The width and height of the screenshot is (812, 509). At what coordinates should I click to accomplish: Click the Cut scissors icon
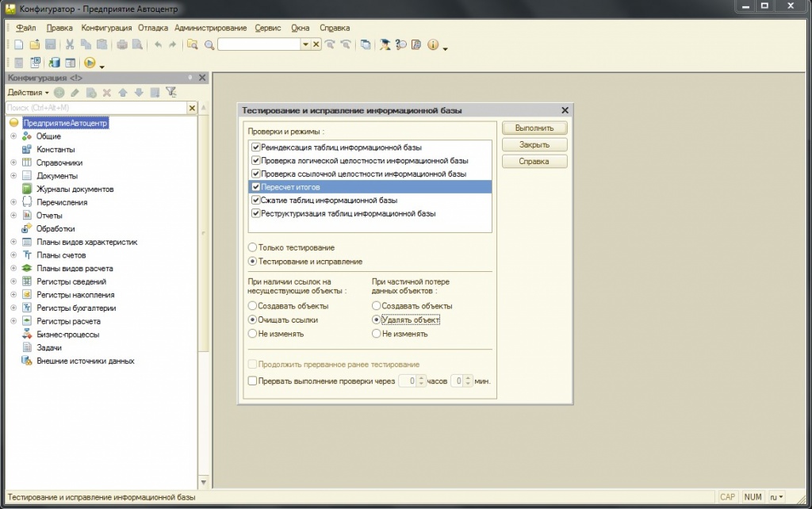pyautogui.click(x=70, y=45)
